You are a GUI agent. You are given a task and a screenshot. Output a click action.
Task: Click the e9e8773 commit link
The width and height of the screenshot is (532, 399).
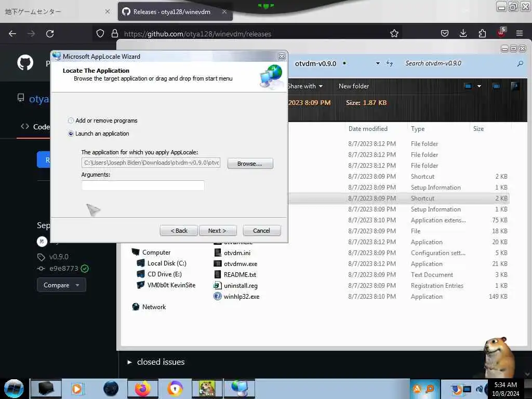coord(64,269)
